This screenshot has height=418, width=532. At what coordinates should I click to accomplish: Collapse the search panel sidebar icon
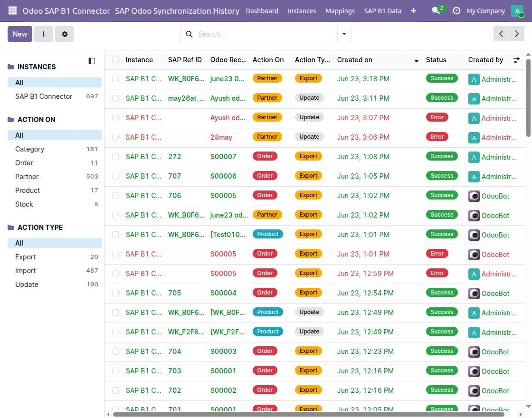point(92,61)
